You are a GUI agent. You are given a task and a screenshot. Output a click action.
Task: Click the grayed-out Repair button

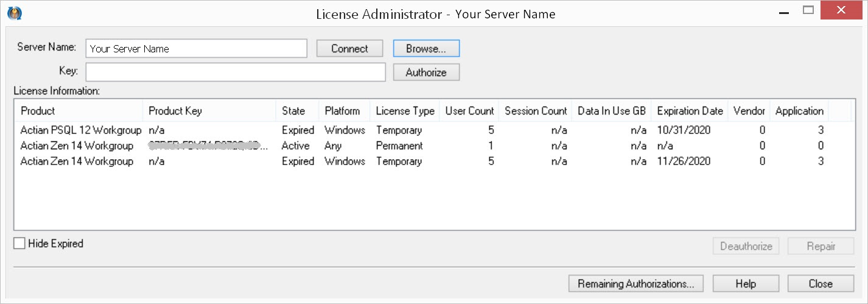coord(821,247)
